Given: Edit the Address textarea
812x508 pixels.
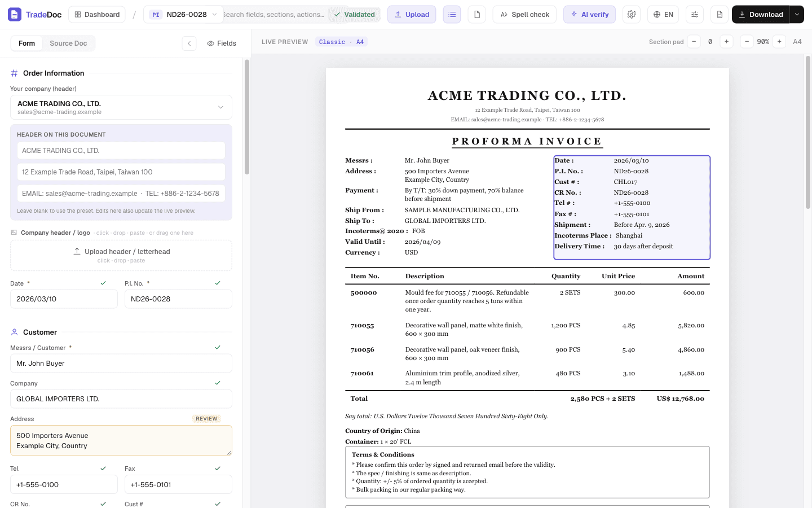Looking at the screenshot, I should tap(121, 440).
